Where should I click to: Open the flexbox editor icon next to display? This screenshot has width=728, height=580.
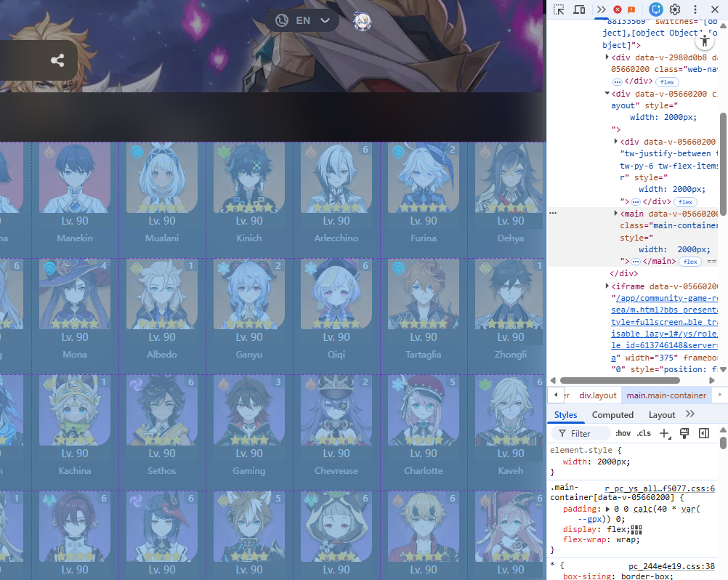coord(636,530)
